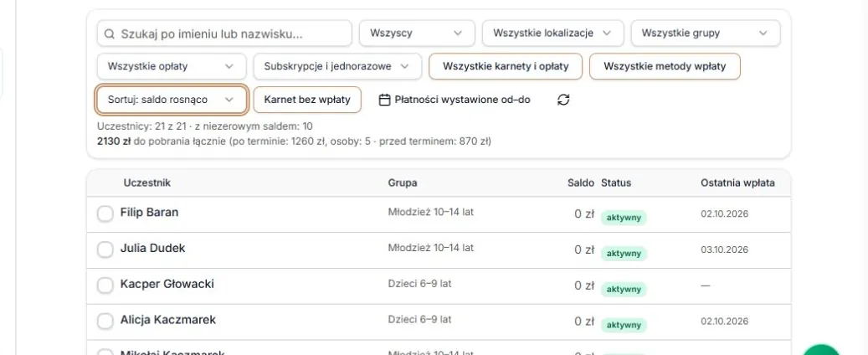The height and width of the screenshot is (355, 868).
Task: Click the Status column header
Action: pos(616,183)
